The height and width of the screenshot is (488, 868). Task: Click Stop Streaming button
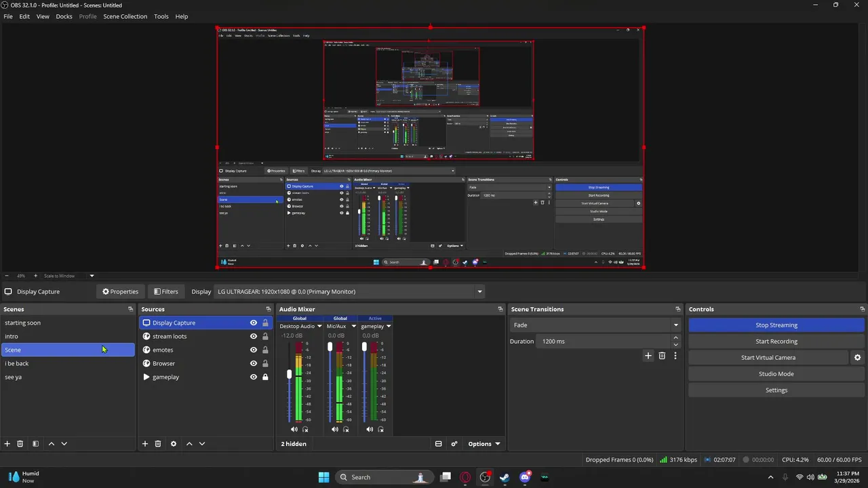(x=776, y=325)
